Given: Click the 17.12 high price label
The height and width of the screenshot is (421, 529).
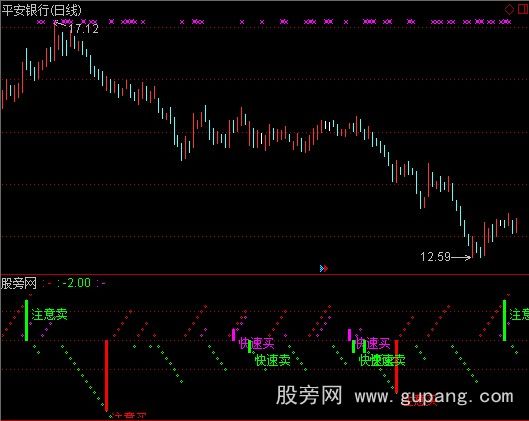Looking at the screenshot, I should point(84,29).
